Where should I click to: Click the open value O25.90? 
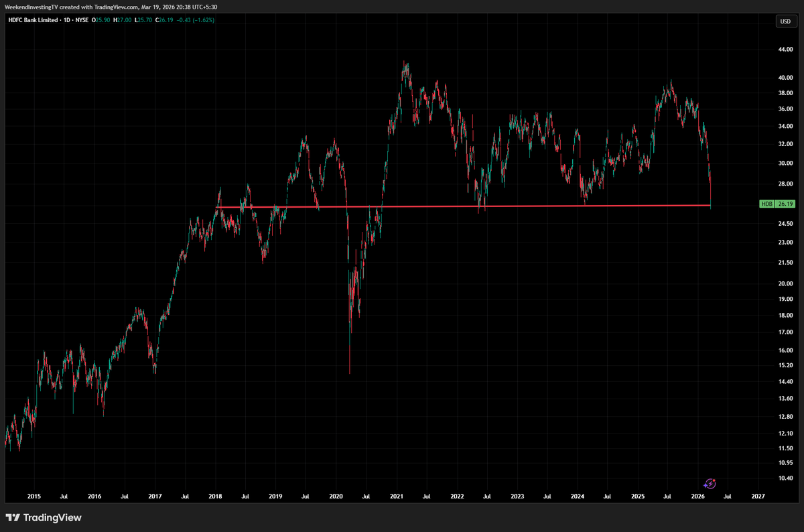102,20
